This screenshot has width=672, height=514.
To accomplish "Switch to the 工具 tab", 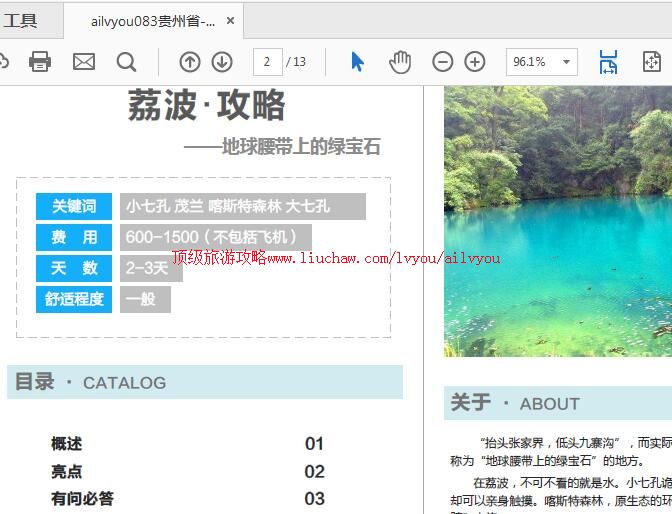I will 21,21.
